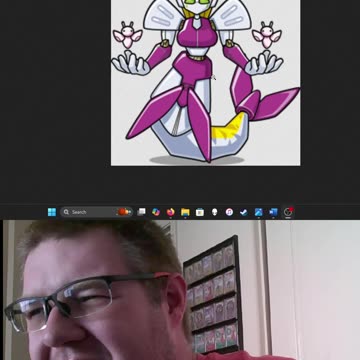Click the pink robot character image
Image resolution: width=360 pixels, height=360 pixels.
206,83
